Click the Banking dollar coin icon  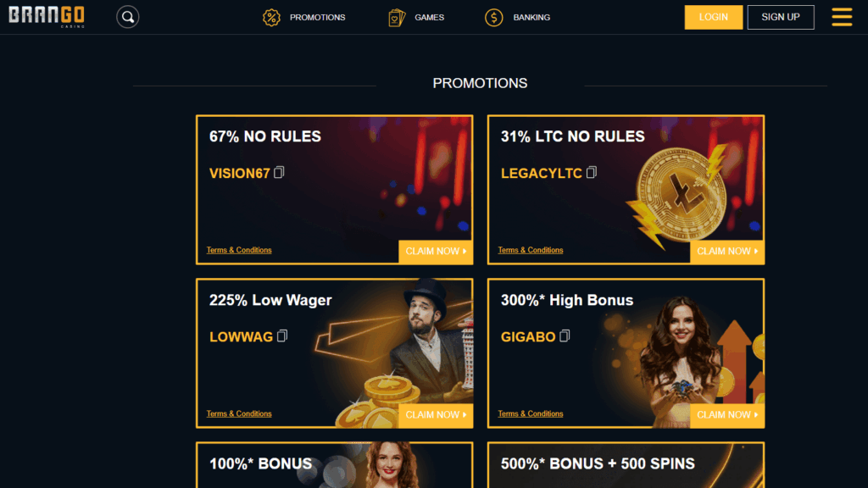[494, 17]
